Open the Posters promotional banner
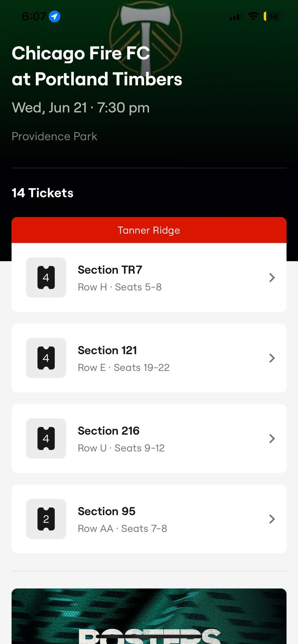The width and height of the screenshot is (298, 644). click(x=149, y=616)
